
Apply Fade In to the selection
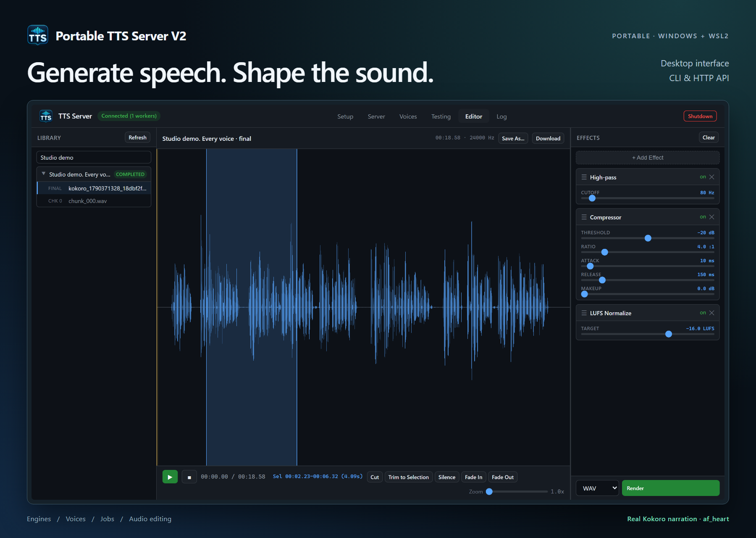click(x=474, y=477)
